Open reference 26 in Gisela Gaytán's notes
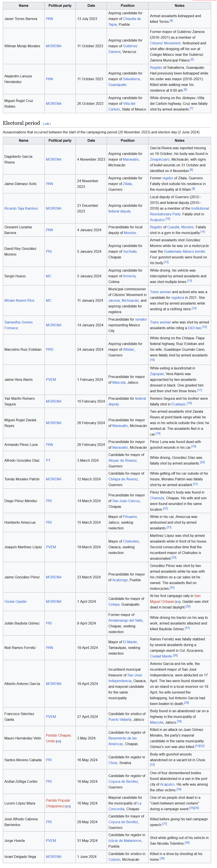217x868 pixels. pyautogui.click(x=188, y=607)
